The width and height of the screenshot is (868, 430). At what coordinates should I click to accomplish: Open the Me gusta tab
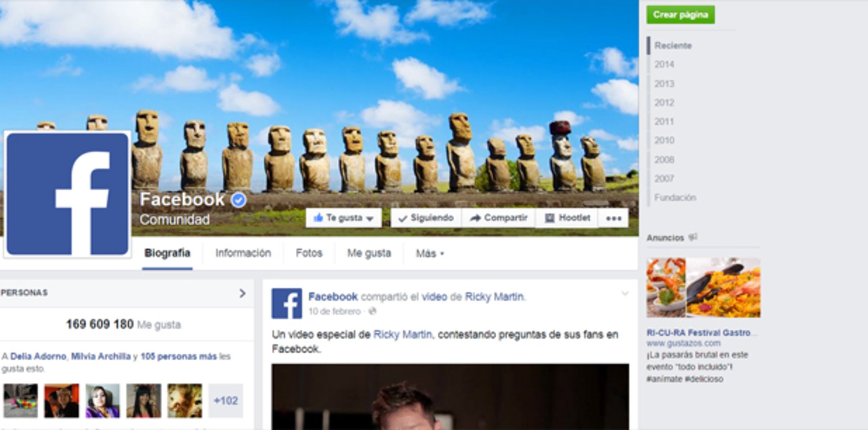[x=369, y=253]
